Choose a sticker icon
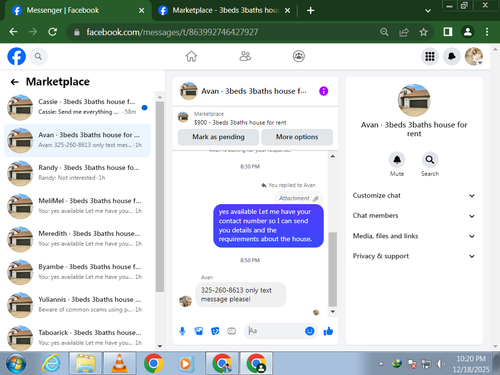 (215, 331)
